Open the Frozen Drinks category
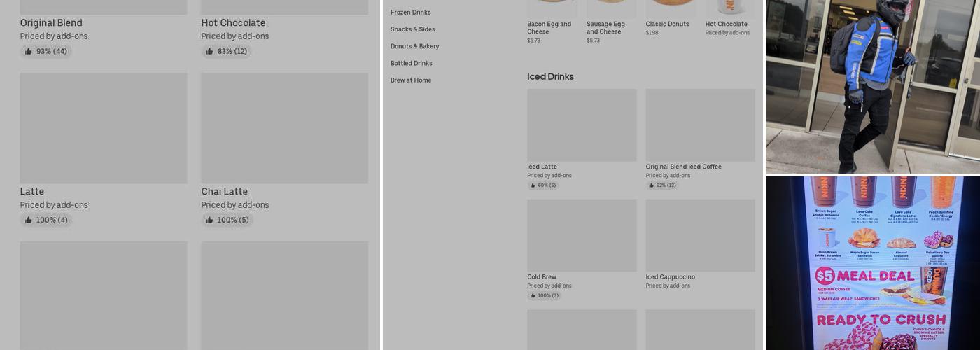 click(410, 13)
